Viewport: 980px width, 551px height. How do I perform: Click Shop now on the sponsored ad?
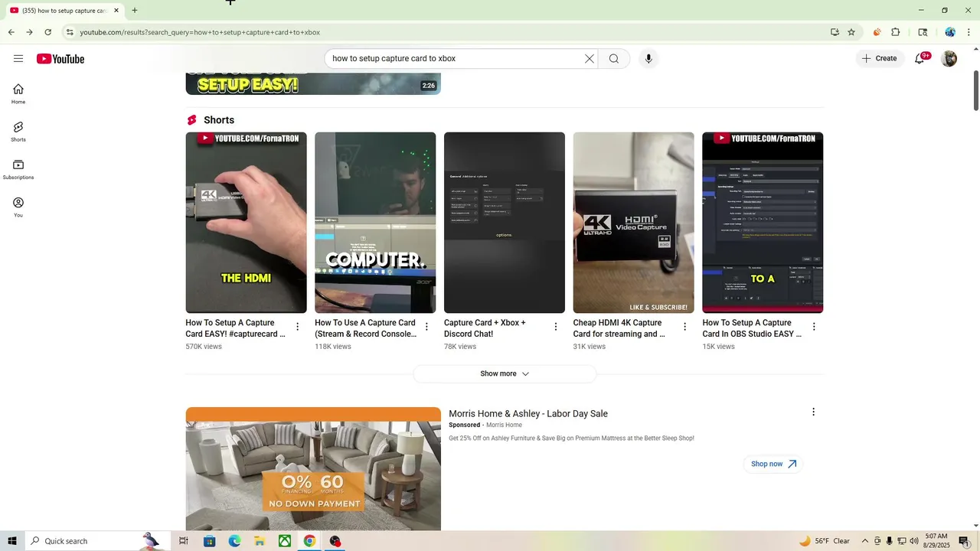point(773,464)
